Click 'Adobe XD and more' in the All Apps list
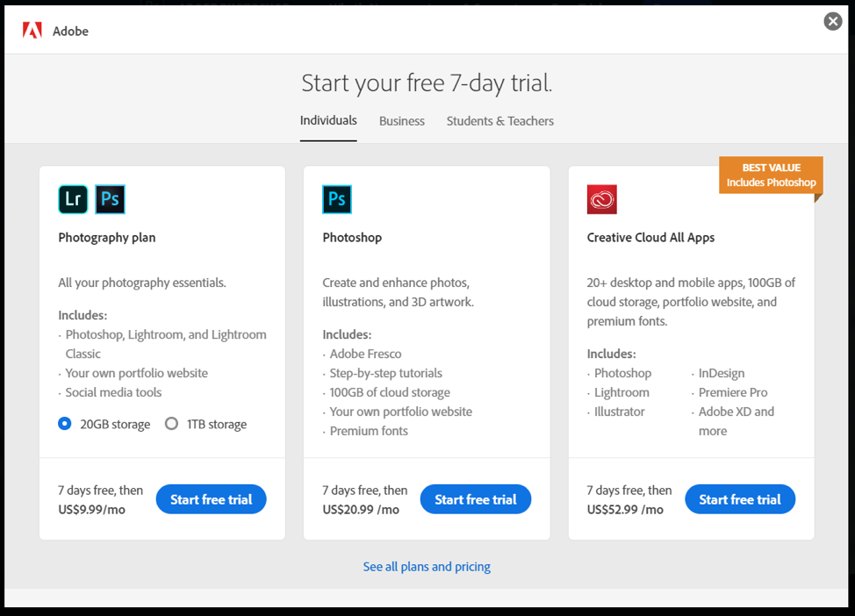Viewport: 855px width, 616px height. 736,421
